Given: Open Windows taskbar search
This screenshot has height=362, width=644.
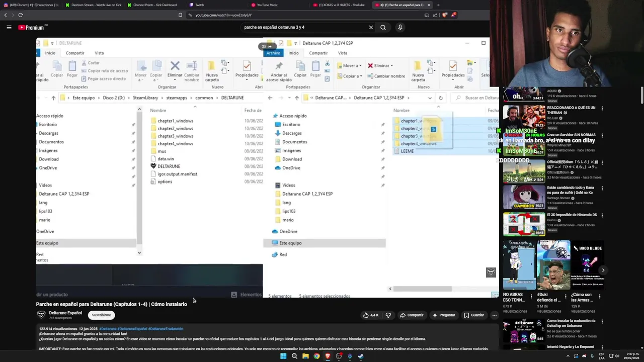Looking at the screenshot, I should point(294,356).
